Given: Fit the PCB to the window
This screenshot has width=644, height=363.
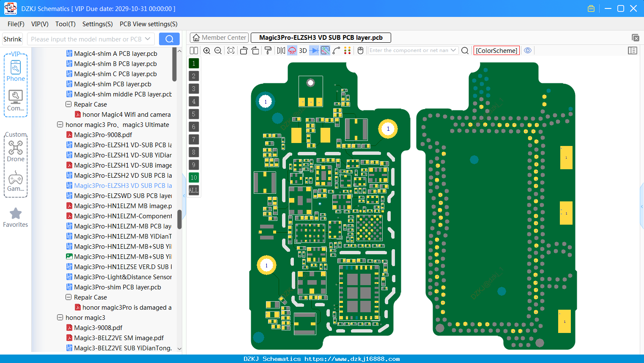Looking at the screenshot, I should pyautogui.click(x=231, y=50).
